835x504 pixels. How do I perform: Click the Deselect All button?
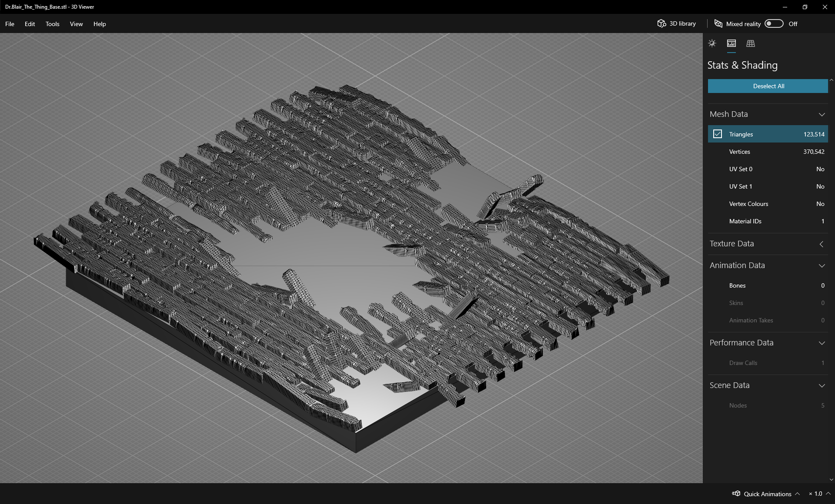[x=768, y=86]
